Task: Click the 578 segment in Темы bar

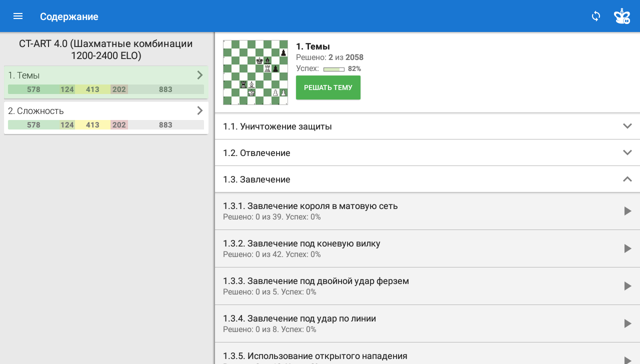Action: point(33,89)
